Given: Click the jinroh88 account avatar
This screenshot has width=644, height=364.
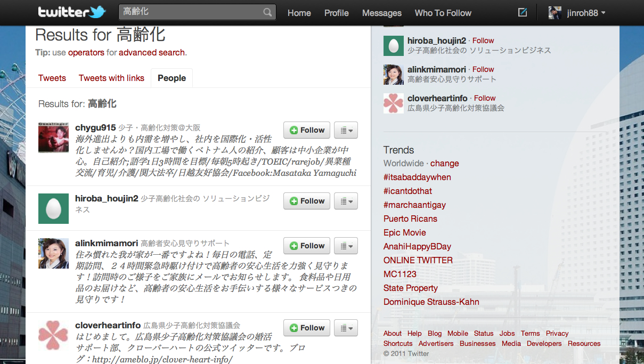Looking at the screenshot, I should (x=555, y=13).
